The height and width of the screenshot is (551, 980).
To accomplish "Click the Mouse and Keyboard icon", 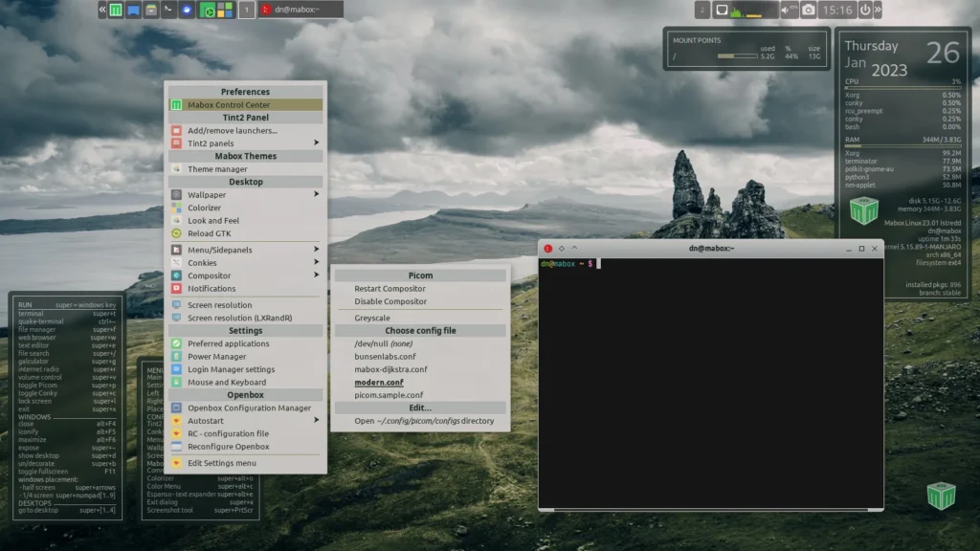I will [176, 383].
